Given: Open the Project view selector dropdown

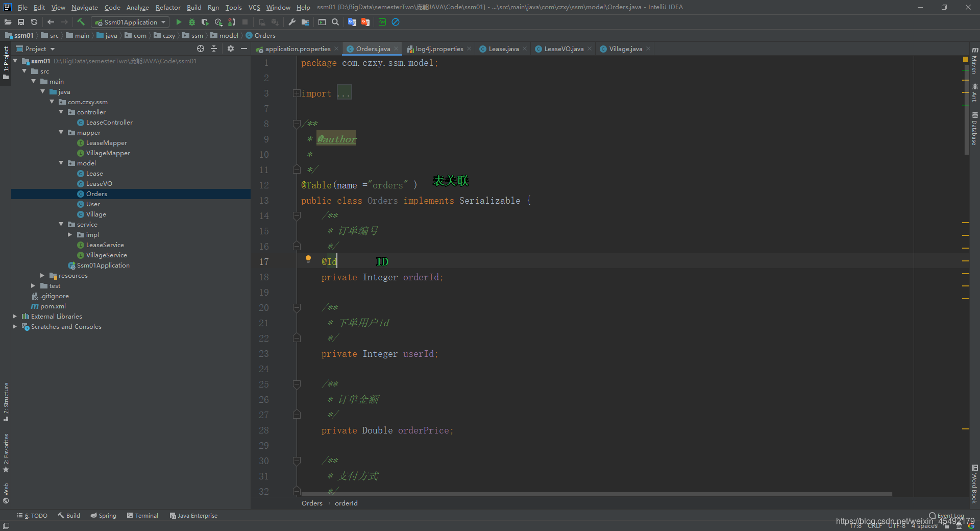Looking at the screenshot, I should pos(36,49).
